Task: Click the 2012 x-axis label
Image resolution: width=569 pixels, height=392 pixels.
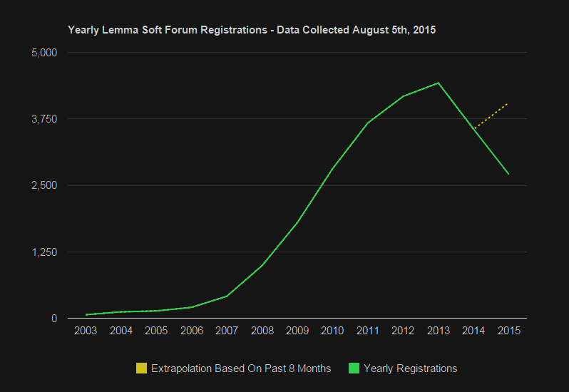Action: point(403,331)
